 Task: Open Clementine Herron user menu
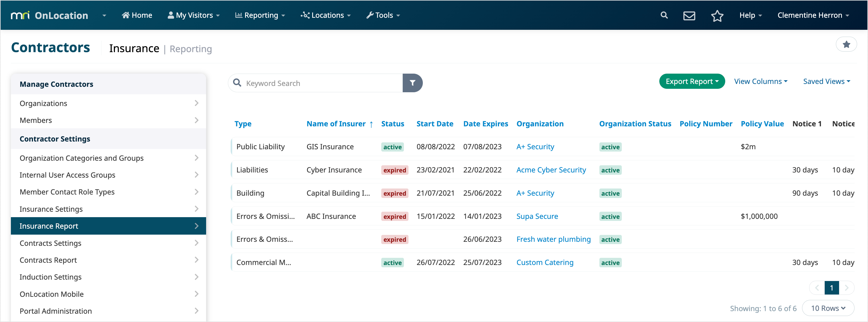(813, 15)
